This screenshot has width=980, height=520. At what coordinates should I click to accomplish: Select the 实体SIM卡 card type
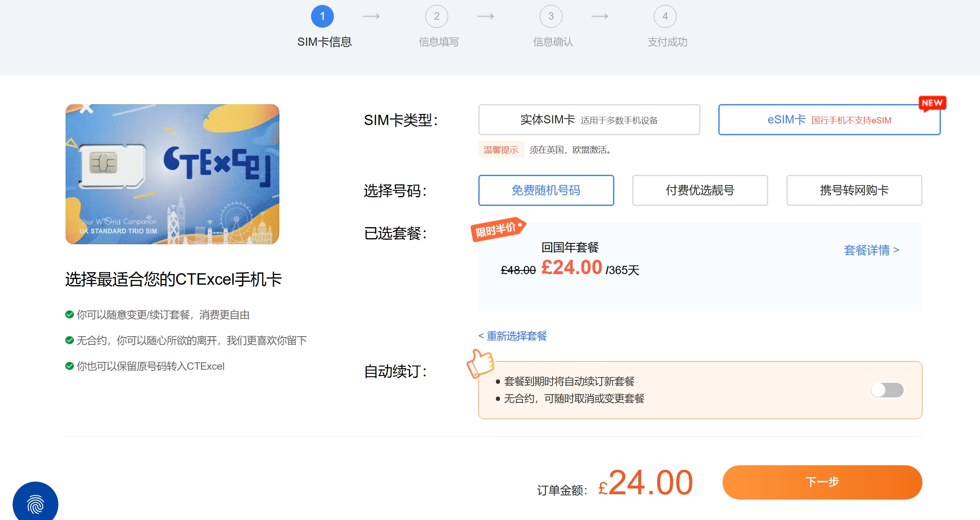(x=589, y=120)
